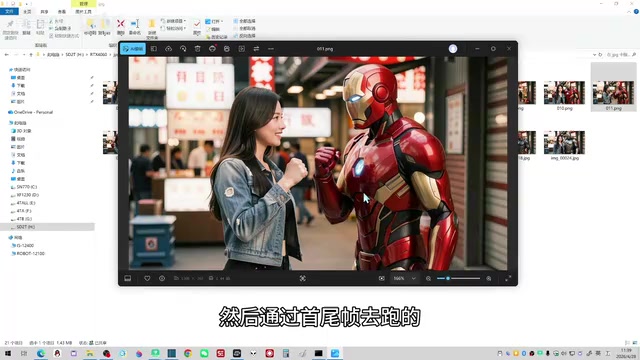This screenshot has height=360, width=640.
Task: Select ROBOT-12100 under Network
Action: pos(28,253)
